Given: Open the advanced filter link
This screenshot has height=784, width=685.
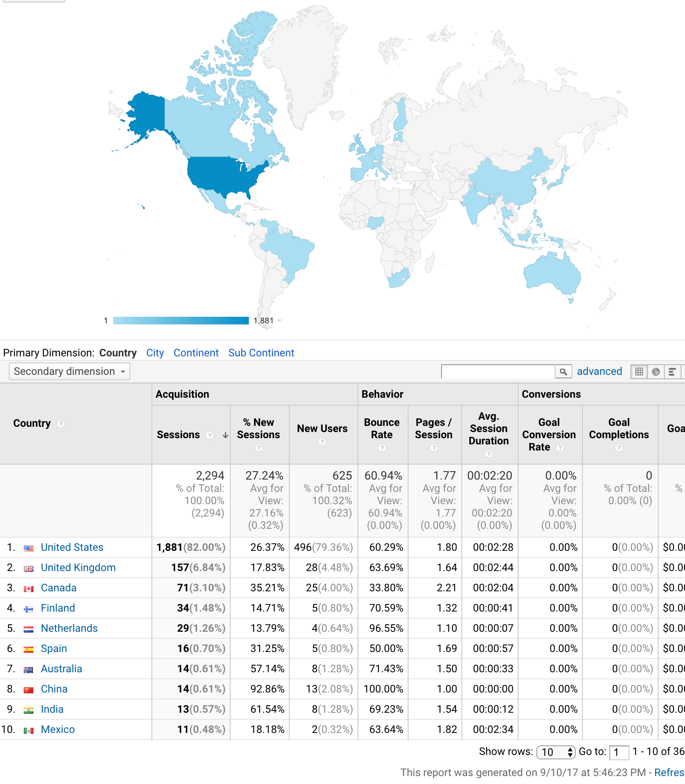Looking at the screenshot, I should pos(599,371).
